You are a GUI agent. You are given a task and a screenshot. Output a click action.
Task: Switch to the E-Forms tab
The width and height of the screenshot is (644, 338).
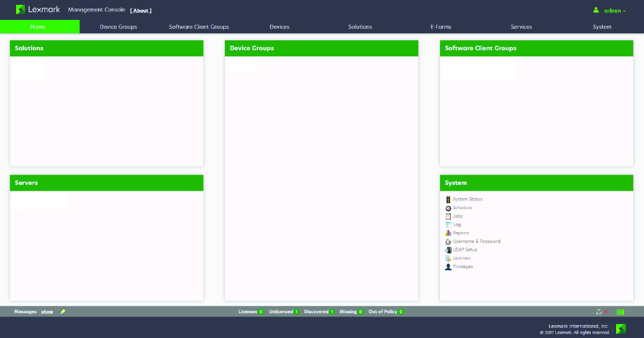click(x=441, y=27)
